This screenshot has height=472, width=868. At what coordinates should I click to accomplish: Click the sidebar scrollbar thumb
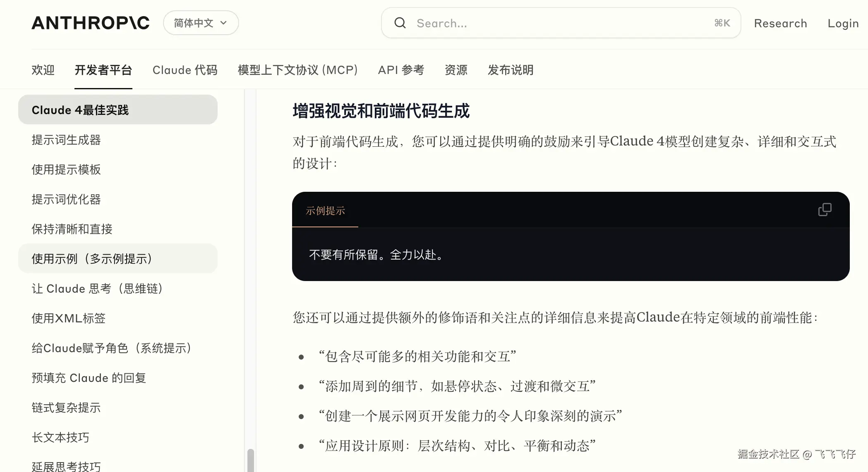click(x=250, y=460)
